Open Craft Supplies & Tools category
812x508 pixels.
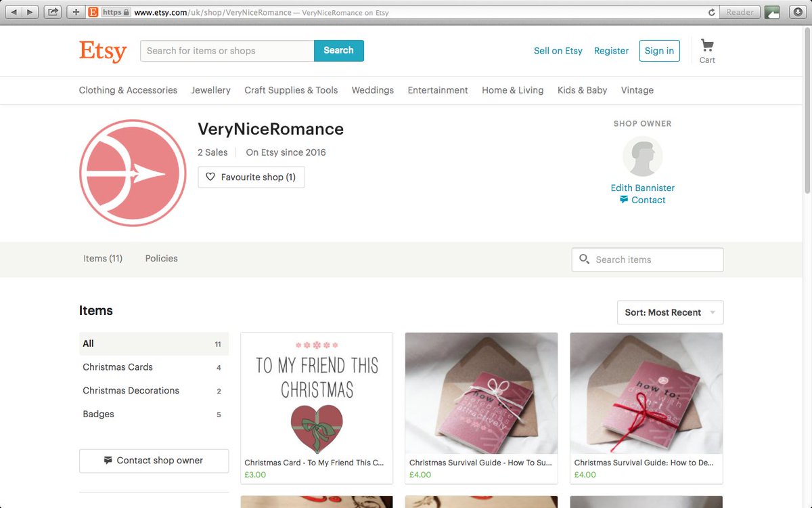click(291, 90)
